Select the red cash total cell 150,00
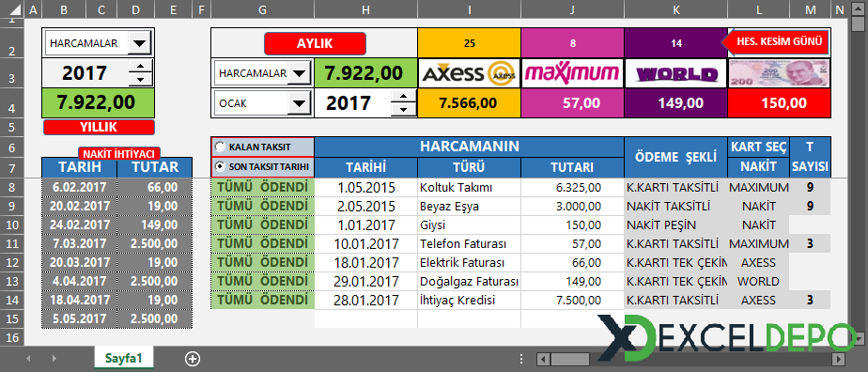Screen dimensions: 868x372 click(780, 103)
